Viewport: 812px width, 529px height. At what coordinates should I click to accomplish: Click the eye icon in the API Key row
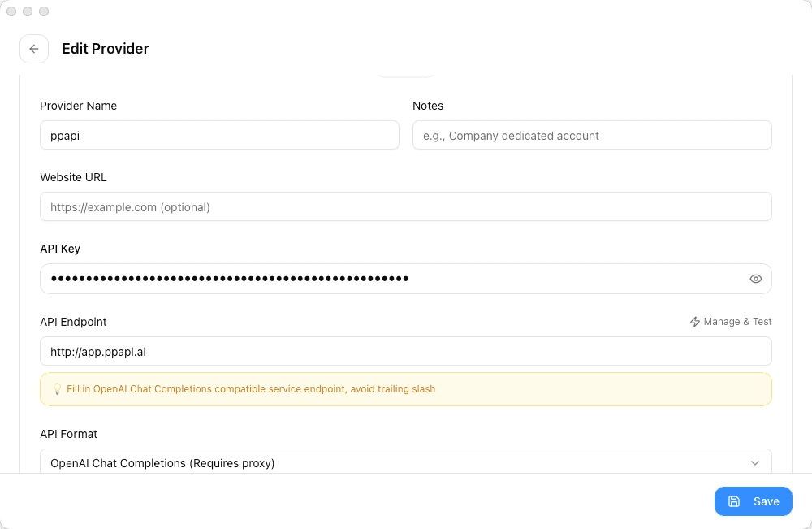(755, 278)
